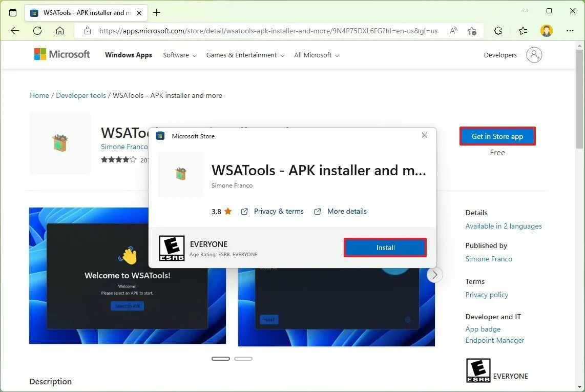Image resolution: width=585 pixels, height=392 pixels.
Task: Open Simone Franco publisher link in Details
Action: 489,259
